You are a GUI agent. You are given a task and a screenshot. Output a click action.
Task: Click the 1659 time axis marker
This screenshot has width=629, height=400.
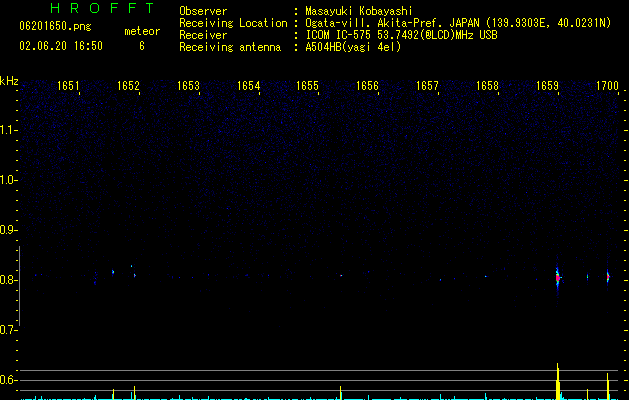pyautogui.click(x=547, y=86)
